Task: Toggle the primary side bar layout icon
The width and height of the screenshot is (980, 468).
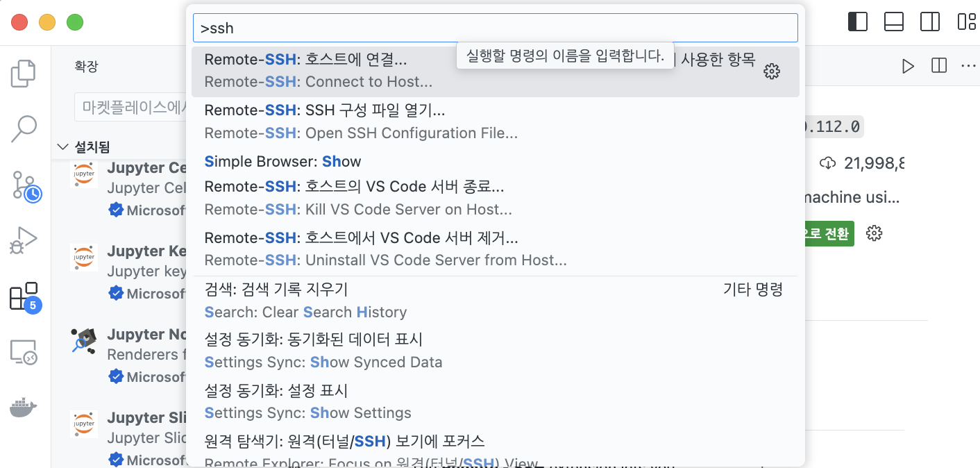Action: [x=858, y=22]
